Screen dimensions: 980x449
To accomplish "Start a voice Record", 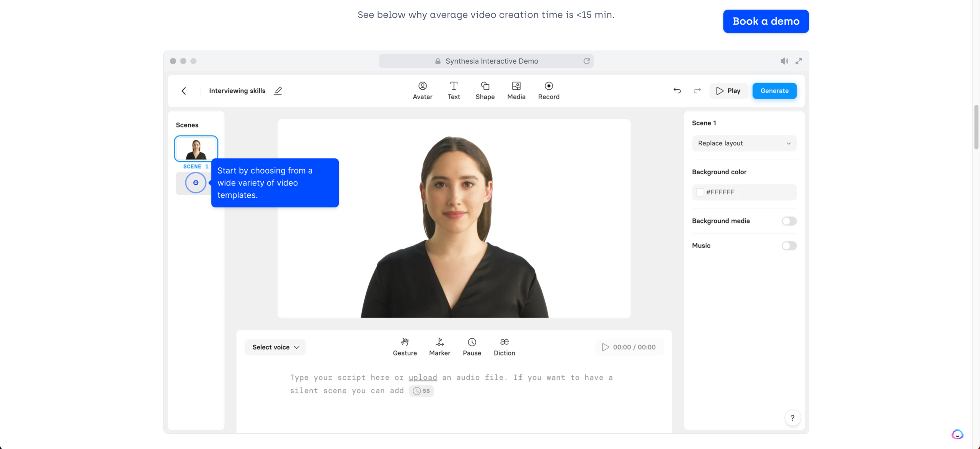I will point(549,90).
